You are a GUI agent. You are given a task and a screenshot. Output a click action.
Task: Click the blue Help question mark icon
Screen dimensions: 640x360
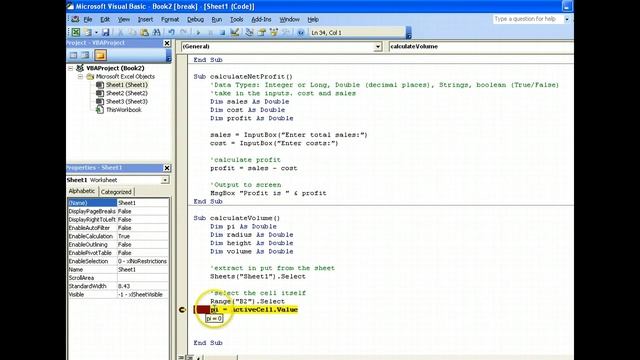[x=301, y=32]
